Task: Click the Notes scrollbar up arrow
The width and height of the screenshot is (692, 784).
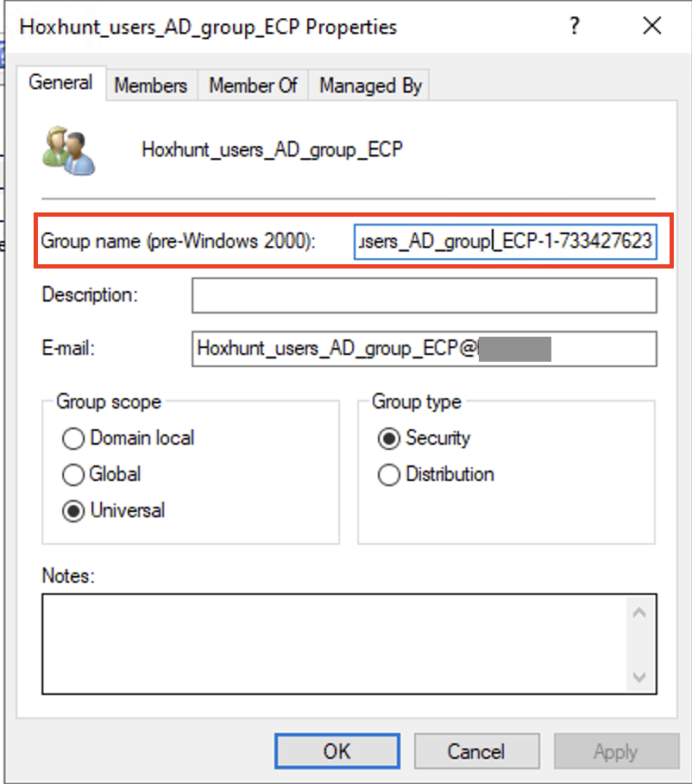Action: (x=639, y=612)
